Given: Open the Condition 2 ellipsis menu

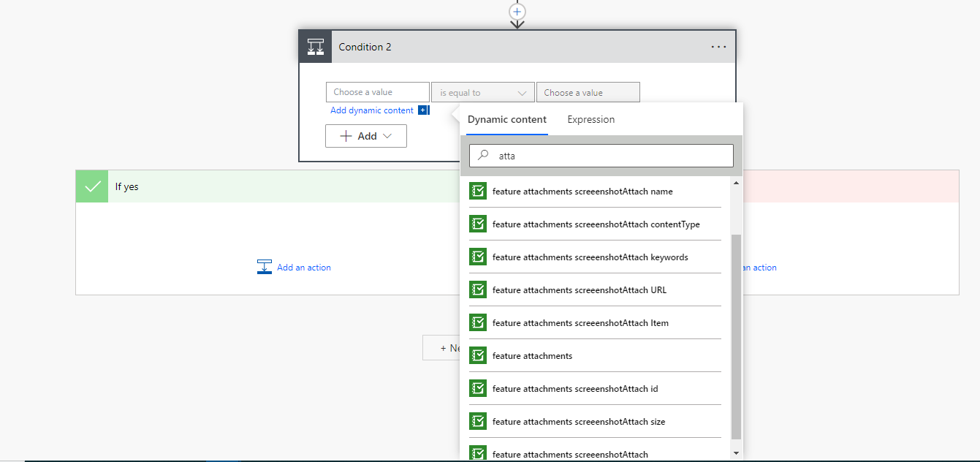Looking at the screenshot, I should coord(718,46).
